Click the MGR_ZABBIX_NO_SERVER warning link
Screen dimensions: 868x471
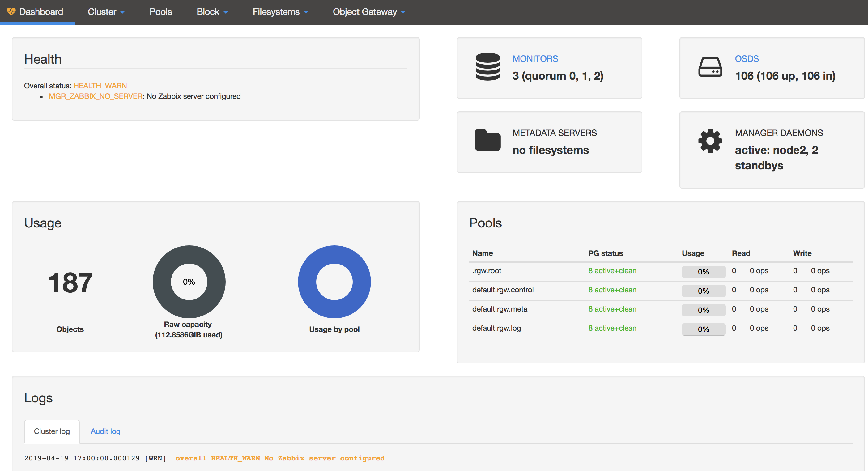pyautogui.click(x=95, y=96)
